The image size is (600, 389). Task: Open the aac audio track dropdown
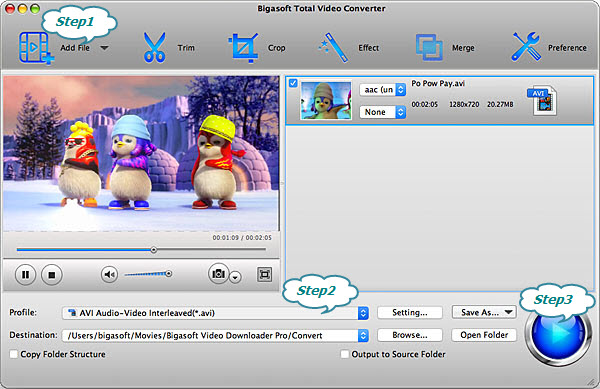[382, 90]
